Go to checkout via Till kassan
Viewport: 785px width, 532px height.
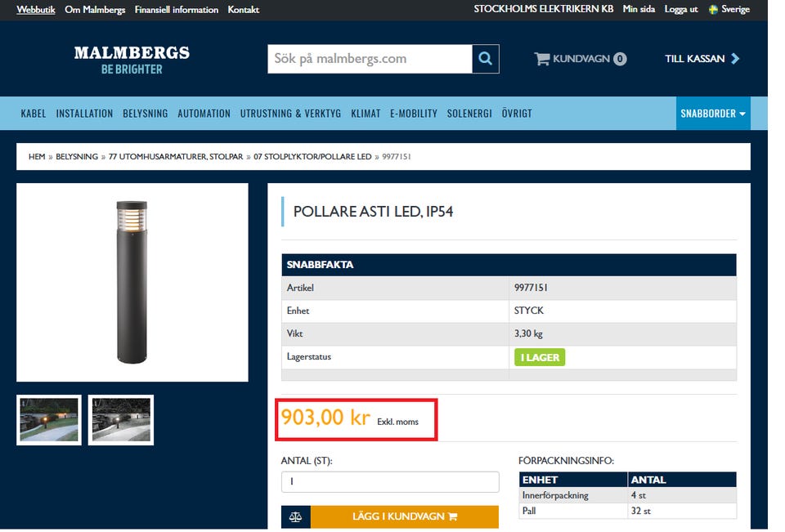click(x=702, y=59)
